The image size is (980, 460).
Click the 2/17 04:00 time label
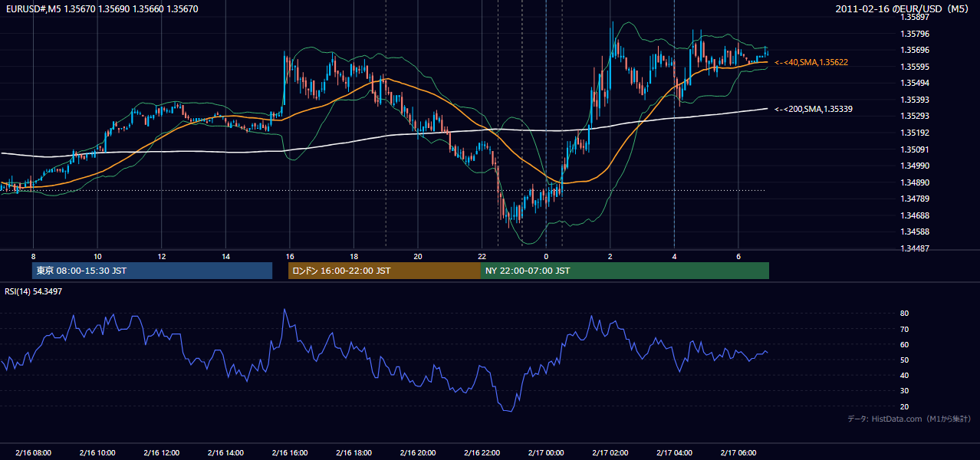(x=674, y=452)
